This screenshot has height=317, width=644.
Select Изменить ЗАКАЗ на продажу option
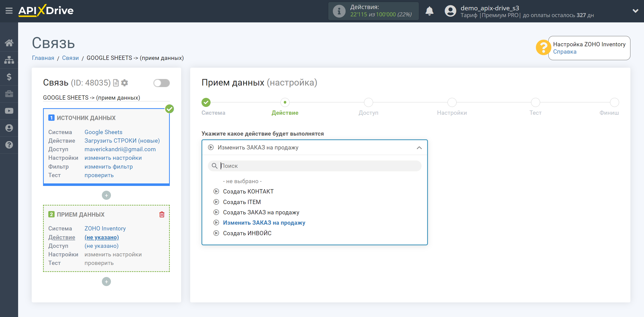264,223
